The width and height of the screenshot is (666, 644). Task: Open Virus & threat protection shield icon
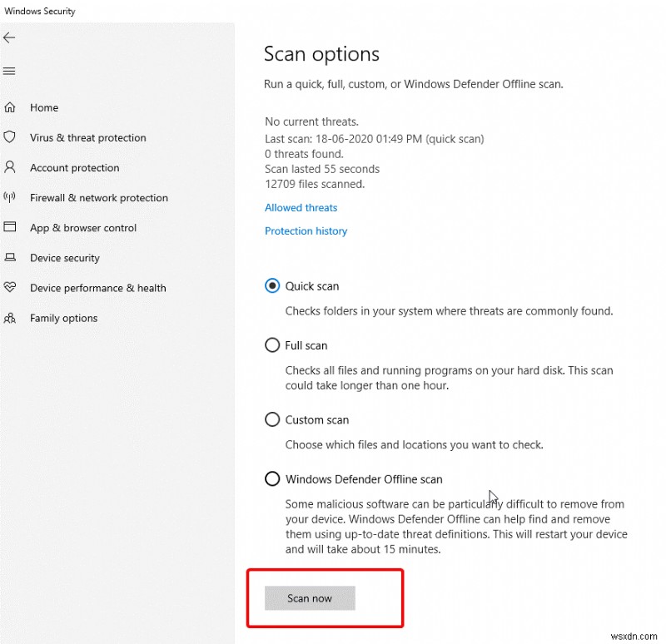pyautogui.click(x=12, y=137)
